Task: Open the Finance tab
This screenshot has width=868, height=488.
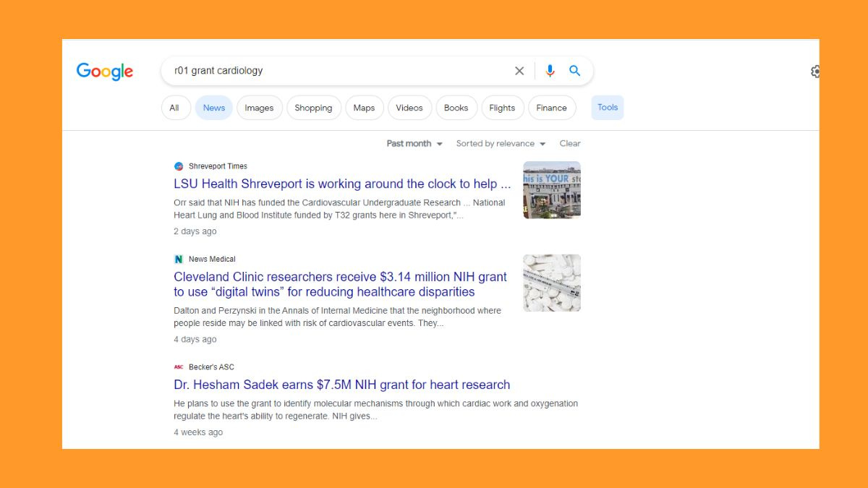Action: 552,108
